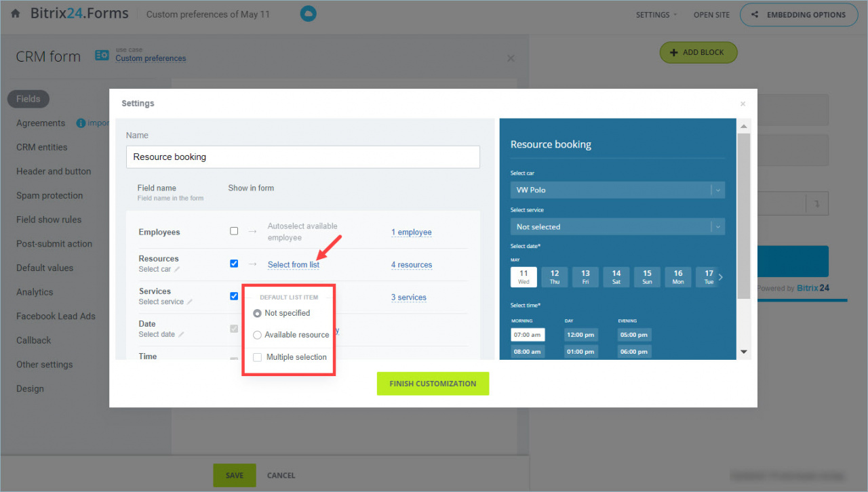Viewport: 868px width, 492px height.
Task: Click the use case icon beside Custom preferences
Action: 102,55
